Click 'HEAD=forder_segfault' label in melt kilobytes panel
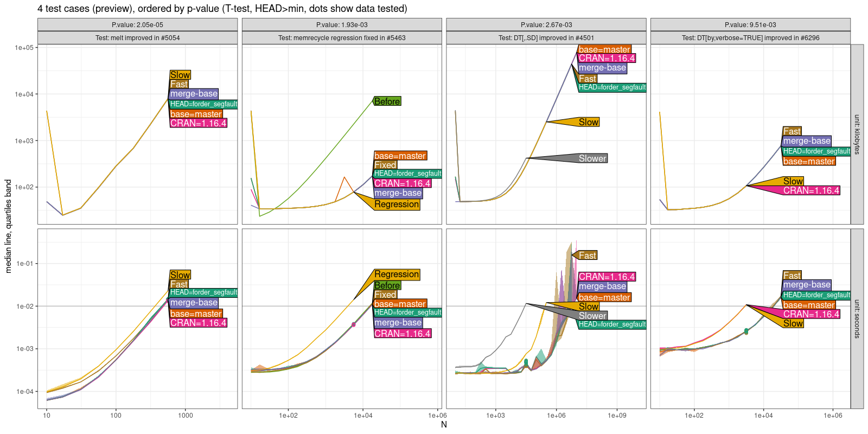 click(203, 104)
